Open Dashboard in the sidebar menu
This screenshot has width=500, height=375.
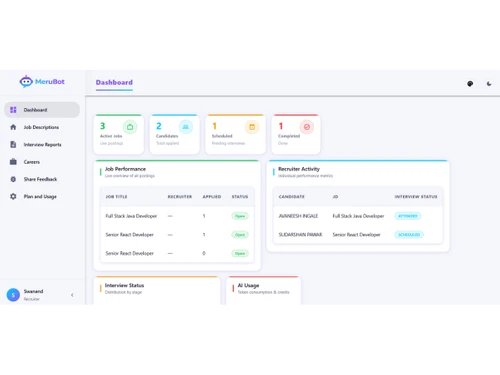coord(42,110)
